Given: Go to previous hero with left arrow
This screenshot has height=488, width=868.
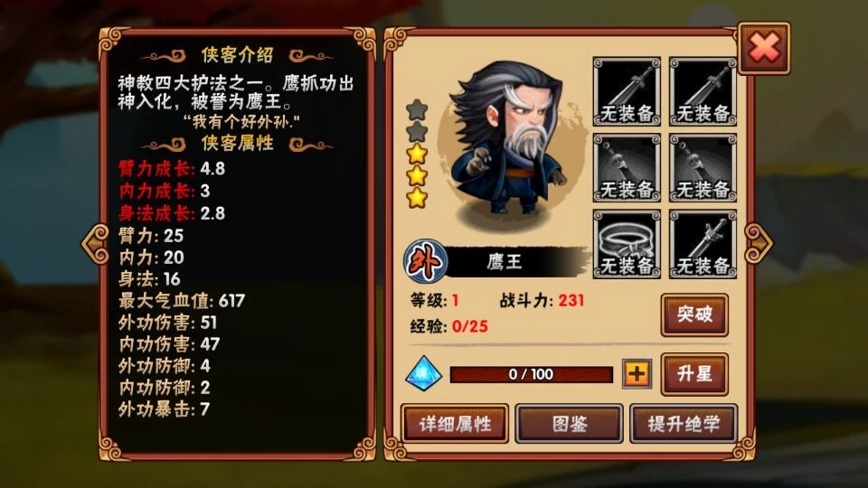Looking at the screenshot, I should [95, 243].
